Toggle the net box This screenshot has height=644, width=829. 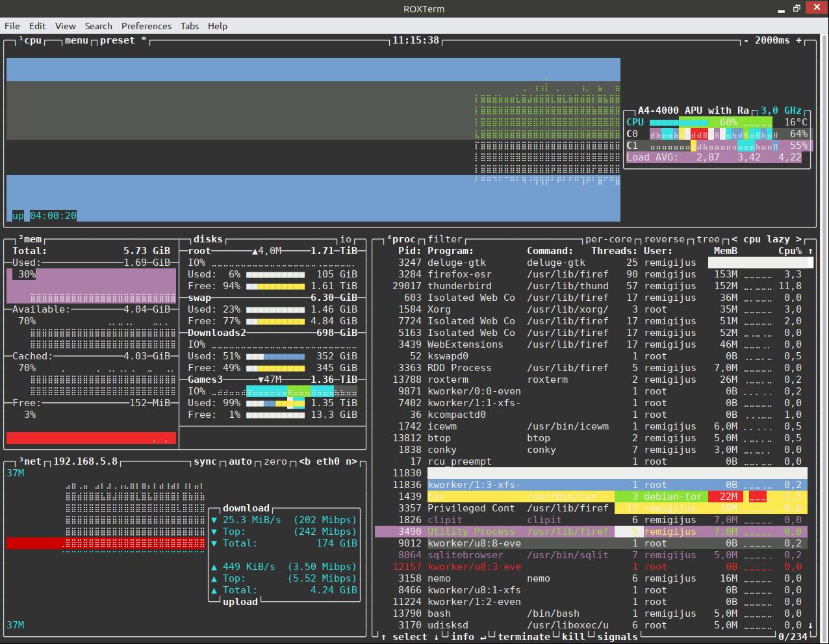[x=30, y=461]
